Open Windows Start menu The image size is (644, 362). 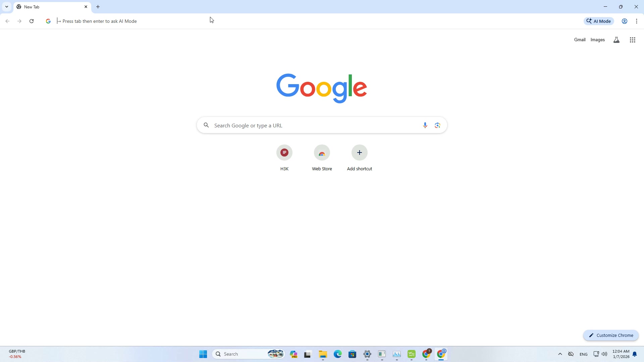point(203,354)
